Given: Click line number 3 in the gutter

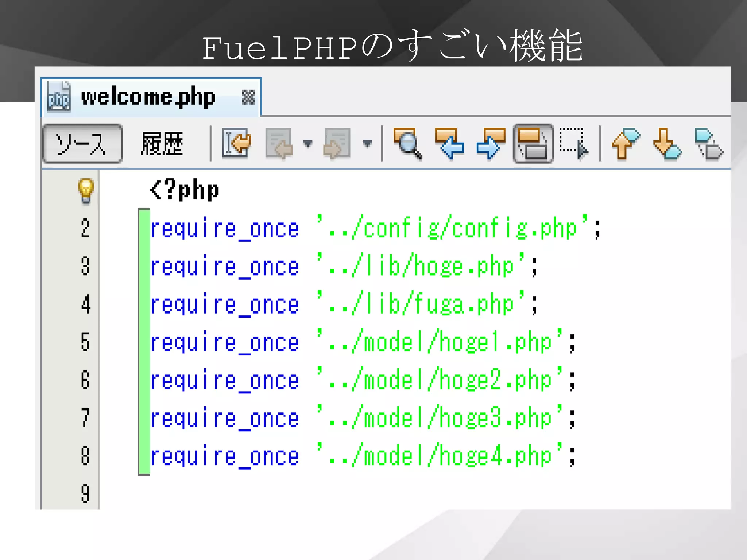Looking at the screenshot, I should pyautogui.click(x=85, y=266).
